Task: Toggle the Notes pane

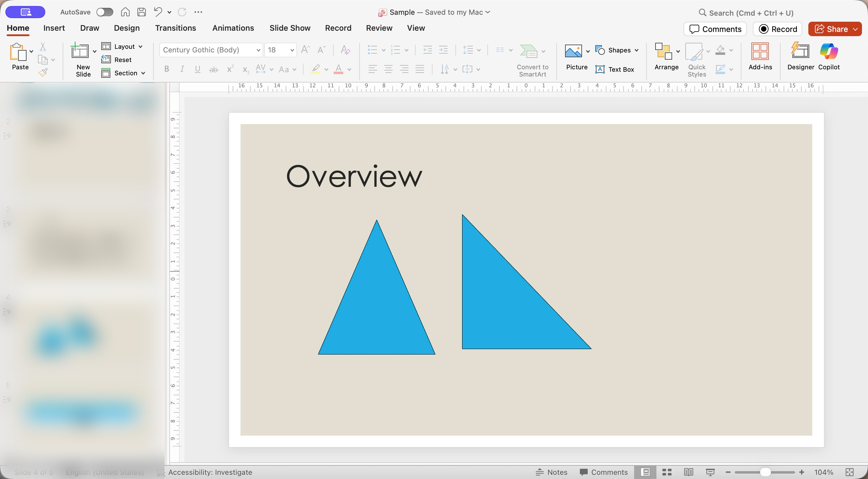Action: click(x=551, y=472)
